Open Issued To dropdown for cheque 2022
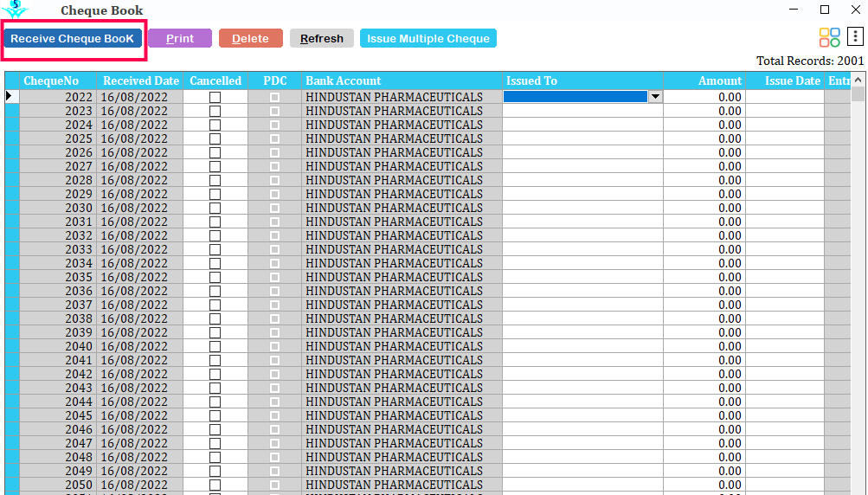This screenshot has height=495, width=868. coord(655,97)
